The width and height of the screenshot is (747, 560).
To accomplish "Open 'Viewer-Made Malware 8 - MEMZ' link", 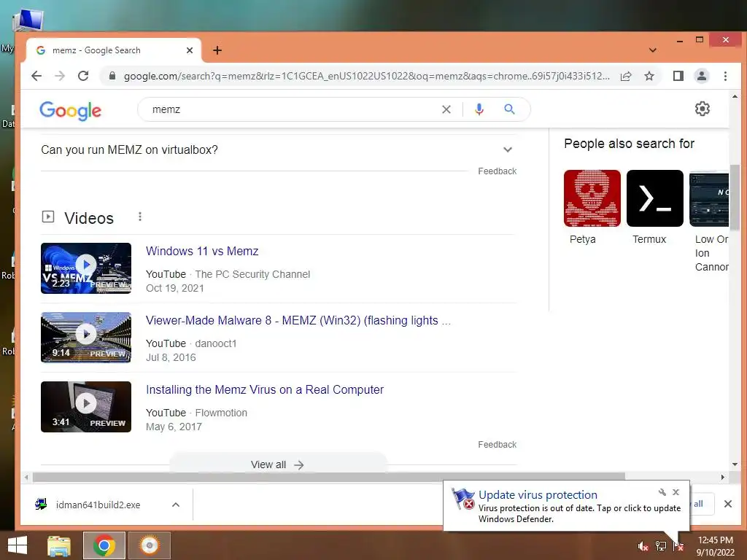I will [x=298, y=321].
